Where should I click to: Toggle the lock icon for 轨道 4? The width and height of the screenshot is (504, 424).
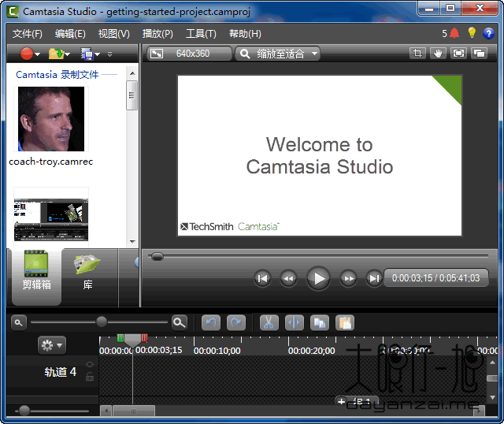click(x=90, y=377)
